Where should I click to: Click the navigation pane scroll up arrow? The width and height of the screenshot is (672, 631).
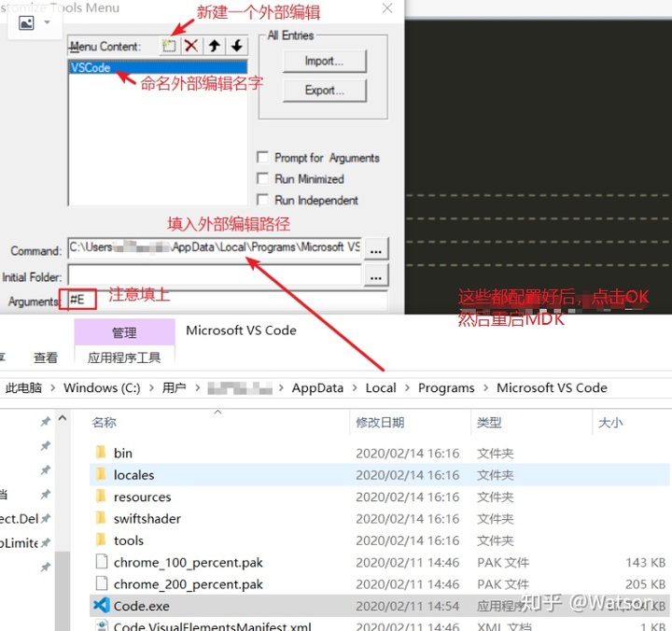(x=63, y=418)
